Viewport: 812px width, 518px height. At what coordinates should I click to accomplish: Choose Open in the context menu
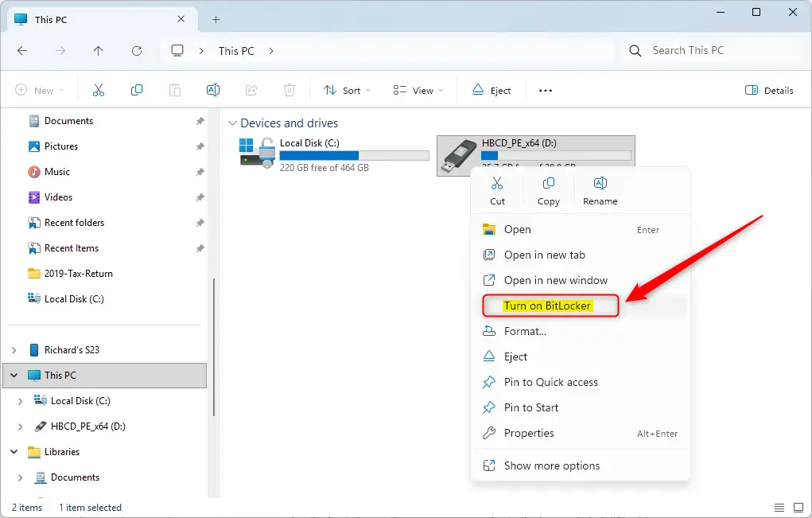580,229
